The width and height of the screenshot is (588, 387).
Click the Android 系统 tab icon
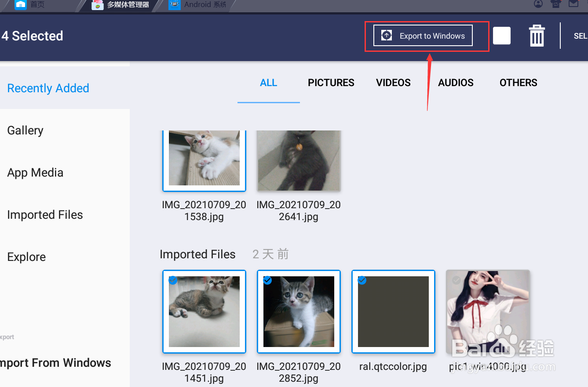tap(174, 5)
